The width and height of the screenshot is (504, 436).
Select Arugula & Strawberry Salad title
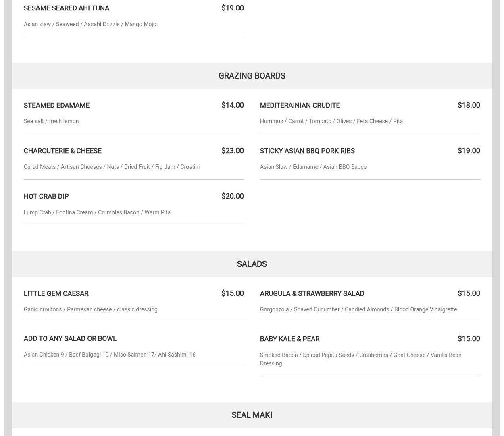[312, 293]
